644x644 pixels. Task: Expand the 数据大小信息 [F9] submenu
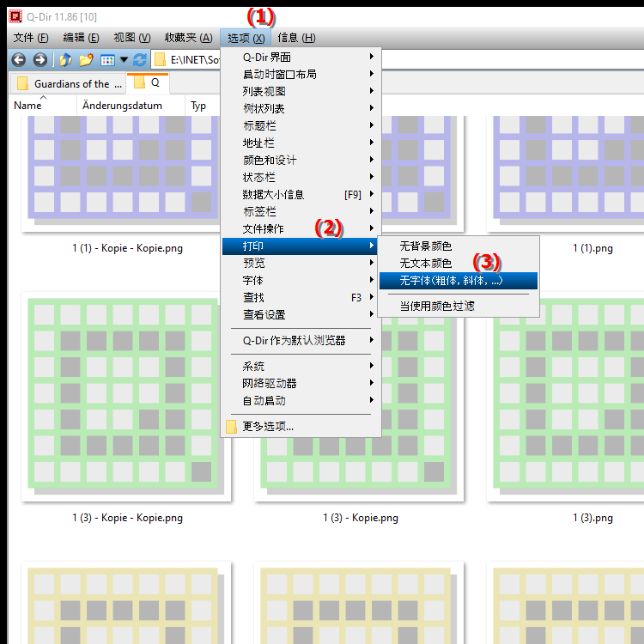(x=301, y=194)
